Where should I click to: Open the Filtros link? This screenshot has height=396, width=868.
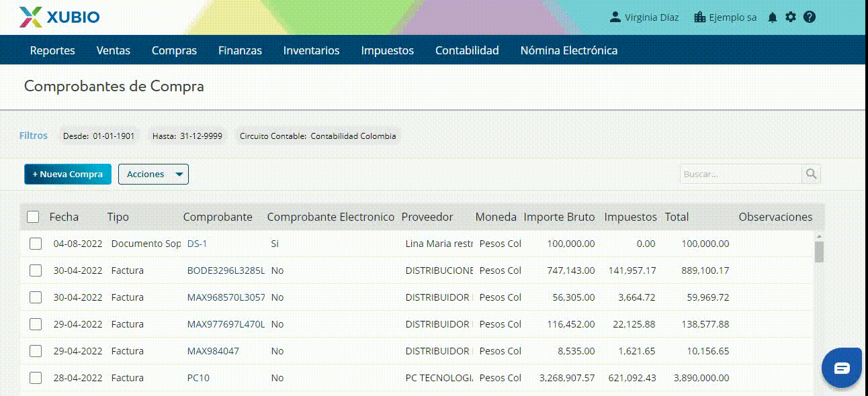click(34, 136)
